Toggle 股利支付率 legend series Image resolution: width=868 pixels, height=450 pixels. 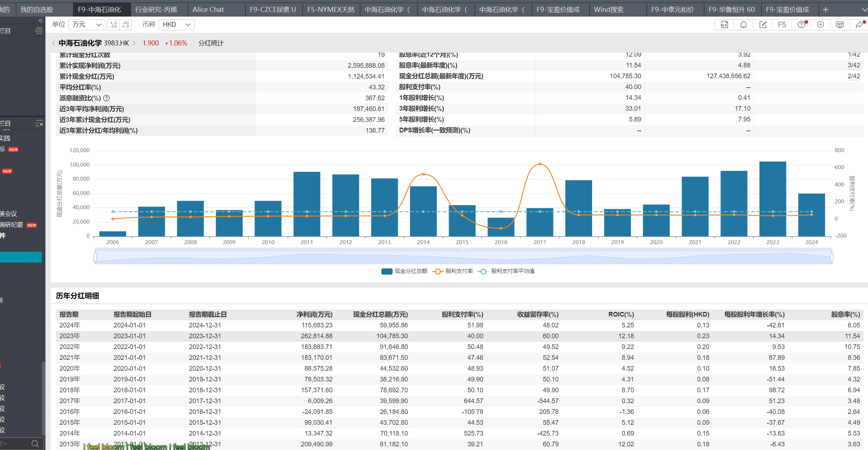(453, 271)
